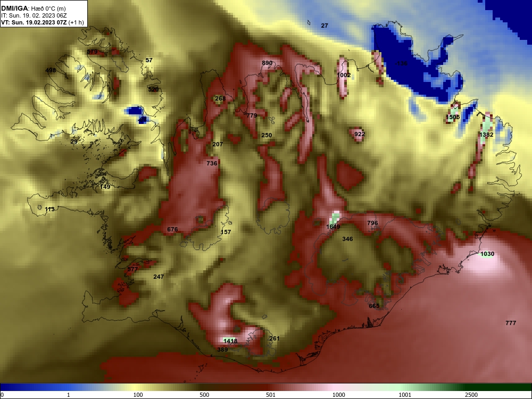Image resolution: width=532 pixels, height=399 pixels.
Task: Click the map value 57
Action: (149, 60)
